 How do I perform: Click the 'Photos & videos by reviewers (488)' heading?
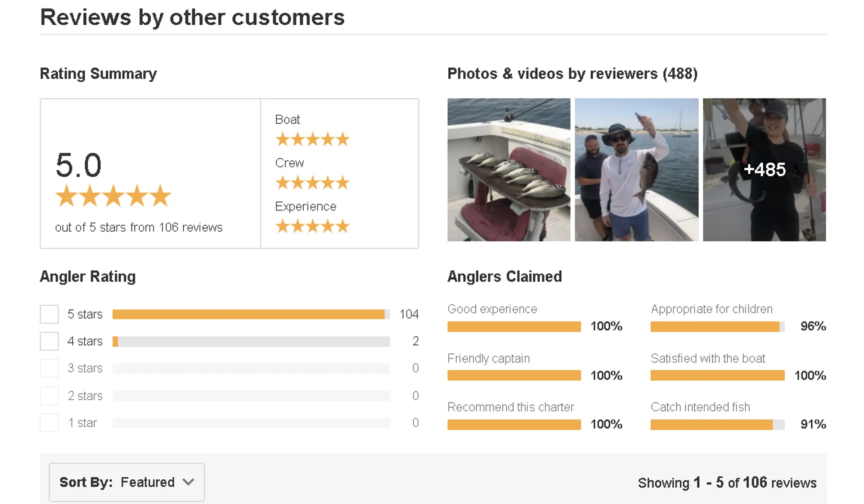pos(572,74)
